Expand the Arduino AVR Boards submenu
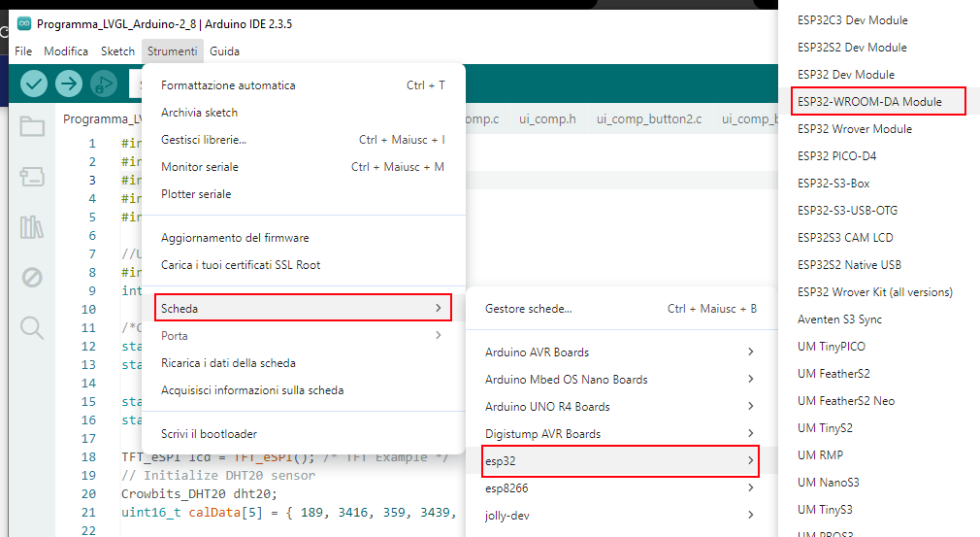The height and width of the screenshot is (537, 980). [619, 352]
